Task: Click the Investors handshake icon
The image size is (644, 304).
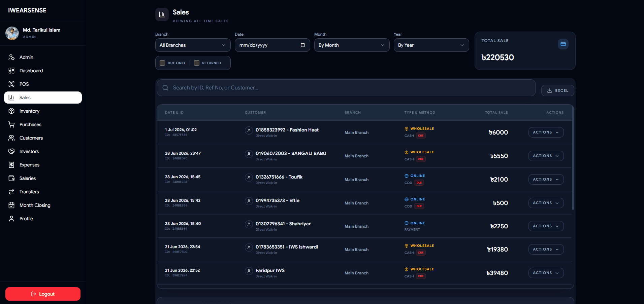Action: tap(11, 151)
